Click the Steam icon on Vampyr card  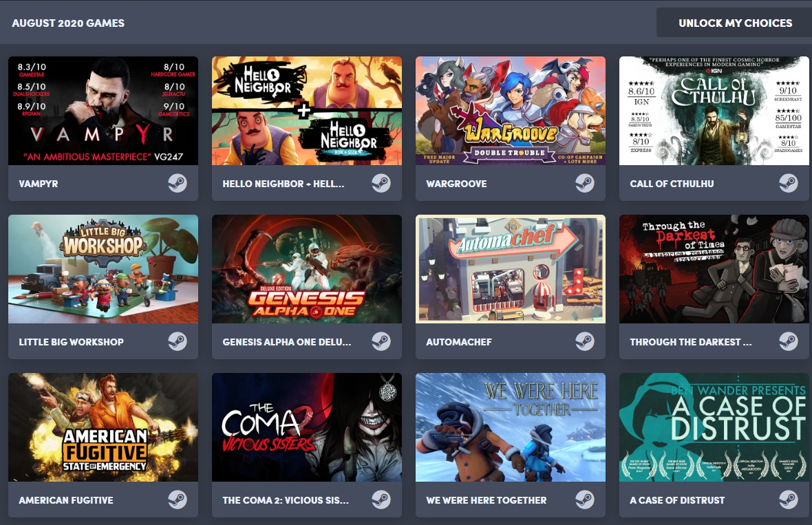point(177,183)
